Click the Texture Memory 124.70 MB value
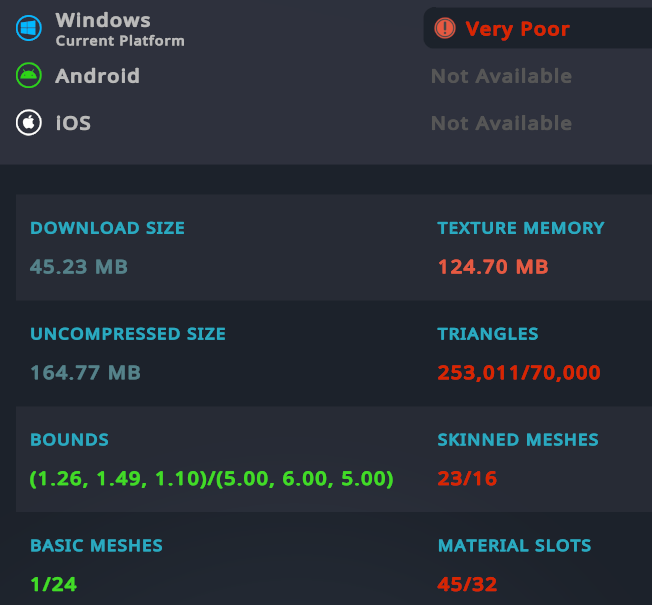This screenshot has width=652, height=605. 493,267
